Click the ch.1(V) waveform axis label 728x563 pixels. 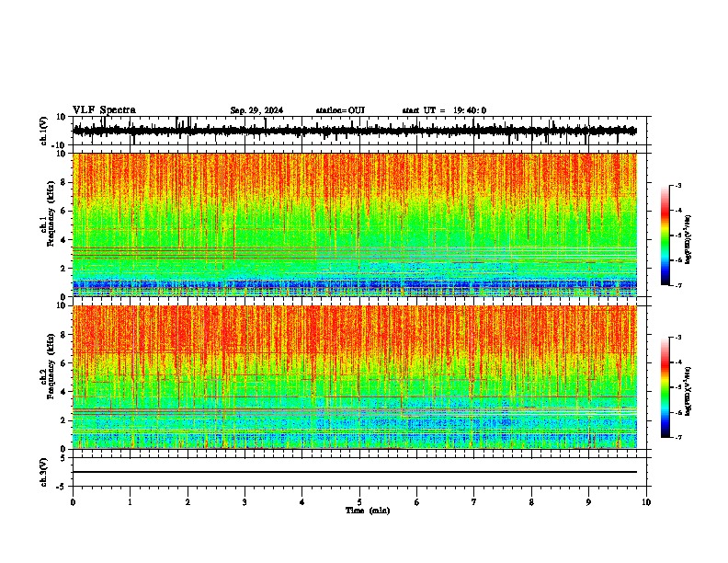pyautogui.click(x=44, y=131)
